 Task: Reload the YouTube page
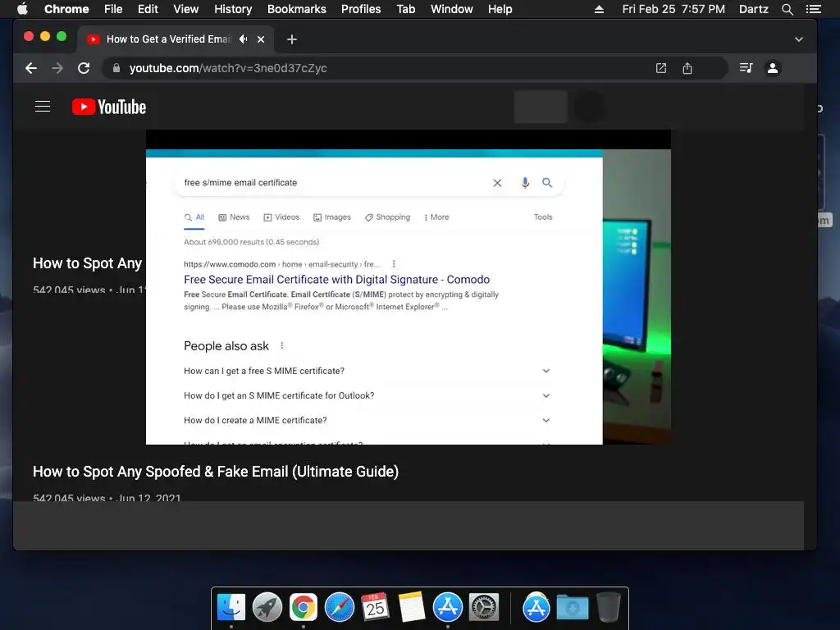click(x=84, y=68)
